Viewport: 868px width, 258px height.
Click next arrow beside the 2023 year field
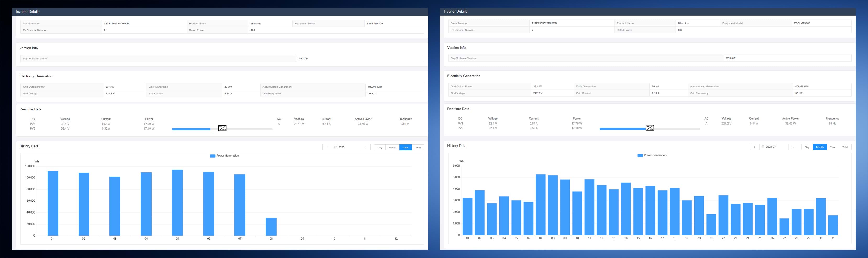point(366,148)
